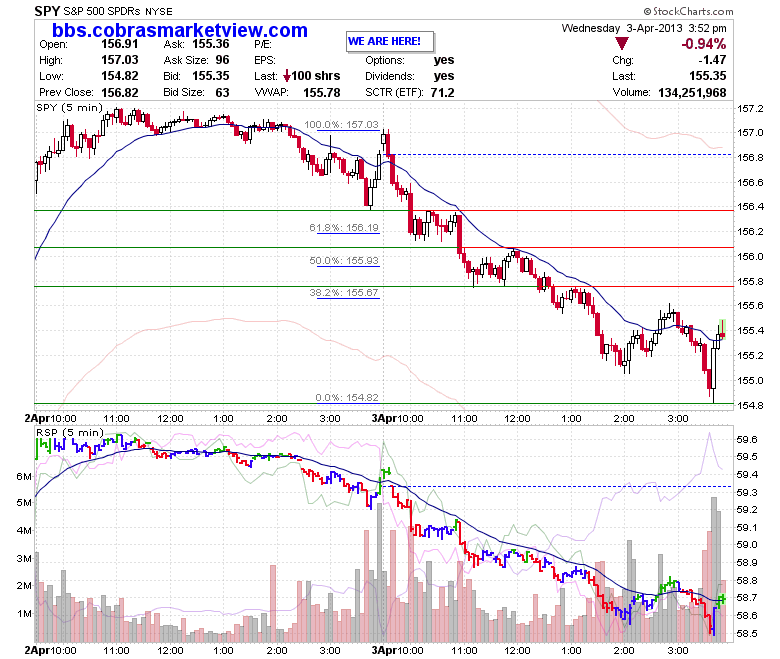Viewport: 780px width, 659px height.
Task: Click the WE ARE HERE! button
Action: pos(390,41)
